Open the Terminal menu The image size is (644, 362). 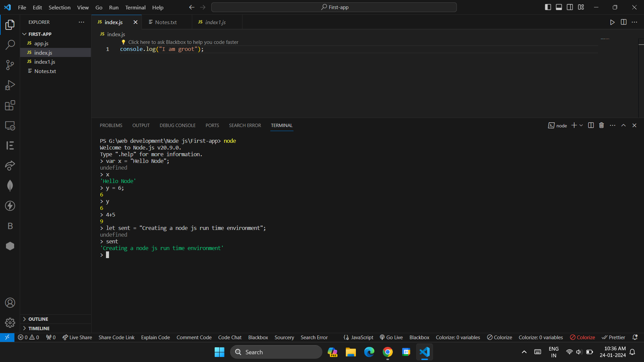(135, 7)
